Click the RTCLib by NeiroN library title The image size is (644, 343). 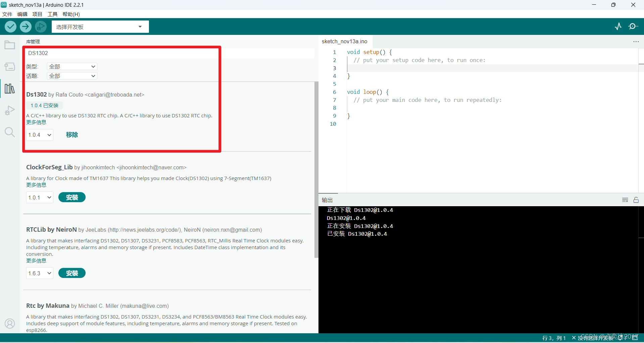coord(51,230)
